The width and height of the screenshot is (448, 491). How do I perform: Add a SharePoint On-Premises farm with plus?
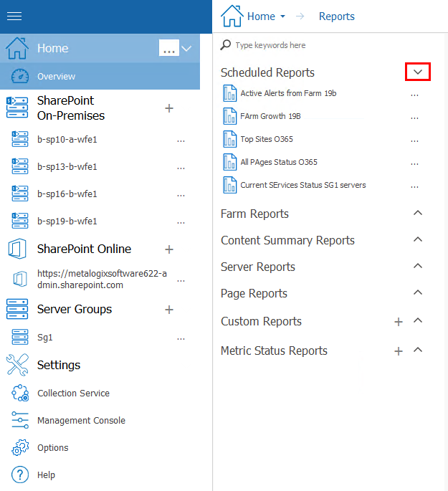tap(169, 108)
